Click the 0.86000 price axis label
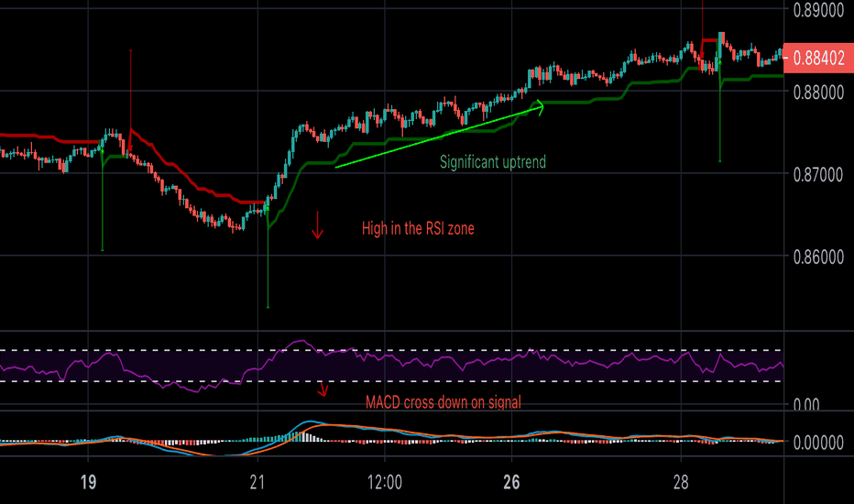The height and width of the screenshot is (504, 854). 818,257
